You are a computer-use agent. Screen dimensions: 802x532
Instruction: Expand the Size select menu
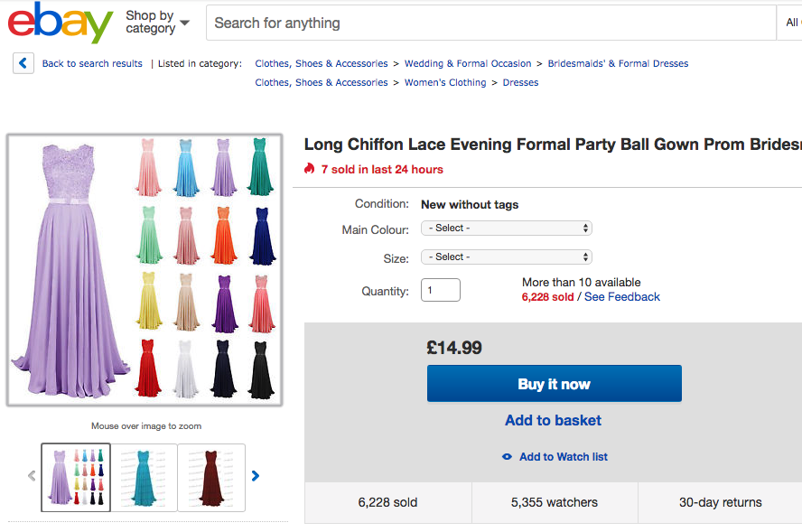click(x=507, y=257)
